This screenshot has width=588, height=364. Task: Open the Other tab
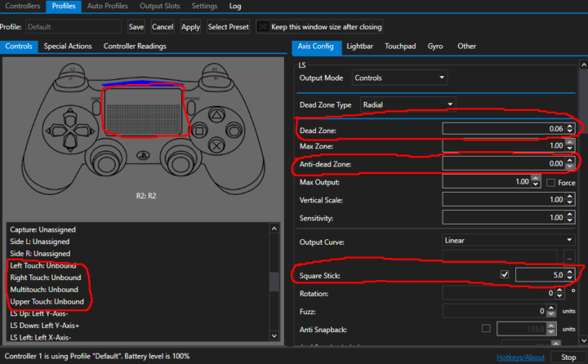(x=466, y=46)
